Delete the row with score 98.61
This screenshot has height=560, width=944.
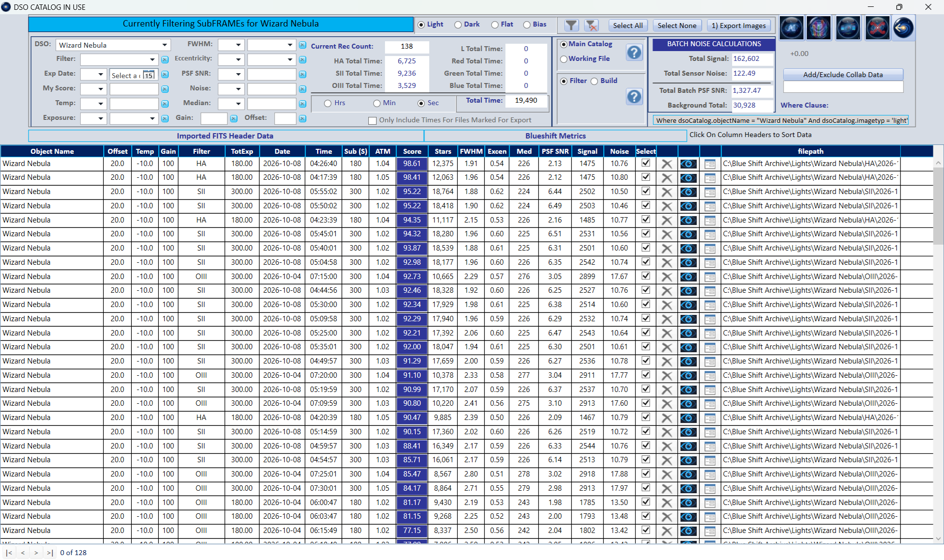click(667, 164)
